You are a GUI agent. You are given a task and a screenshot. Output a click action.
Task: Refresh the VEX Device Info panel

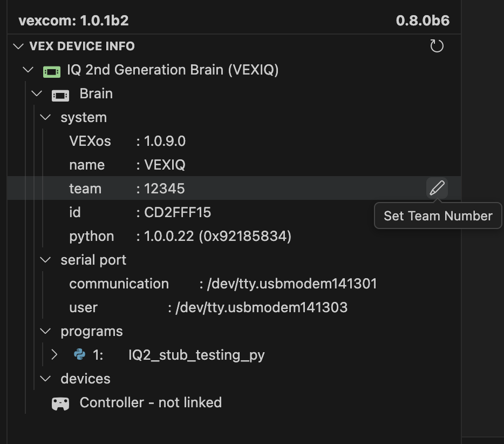point(437,46)
